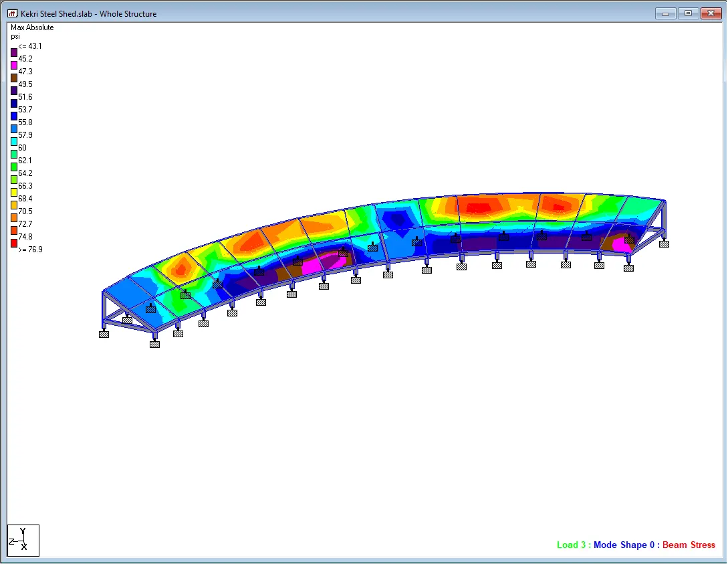Click the '>= 76.9' legend value
728x564 pixels.
31,250
